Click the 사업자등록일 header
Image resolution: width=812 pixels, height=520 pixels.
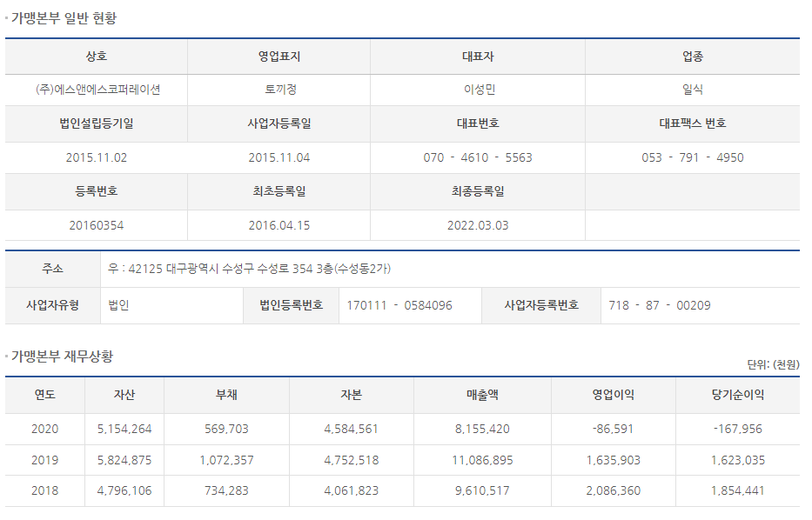(279, 123)
